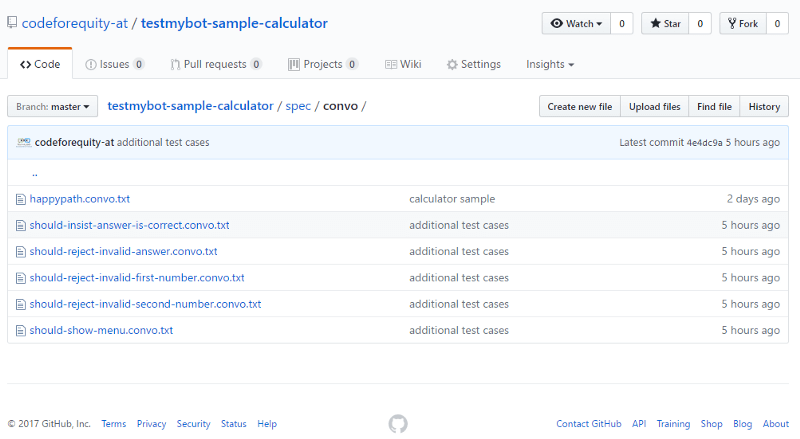
Task: Go to spec folder in breadcrumb
Action: tap(298, 106)
